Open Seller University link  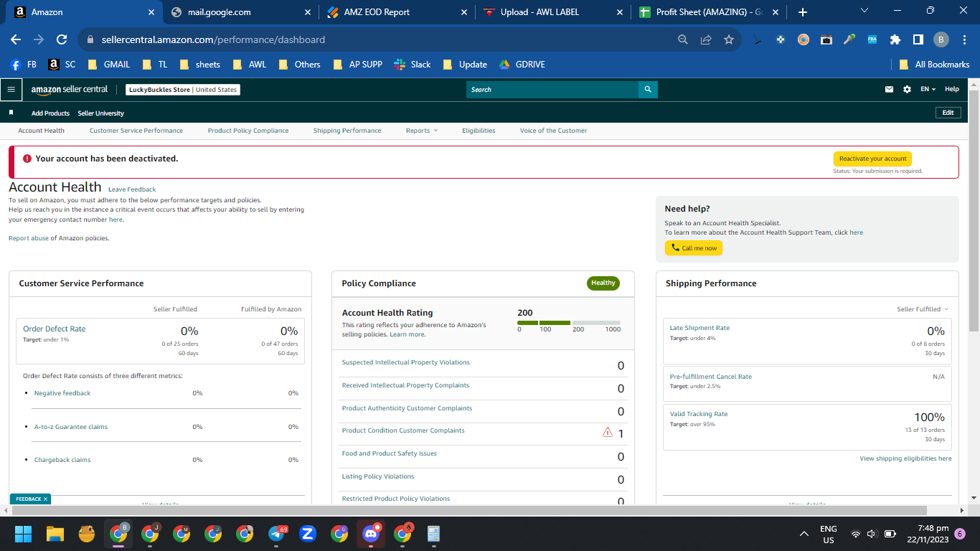pos(100,113)
